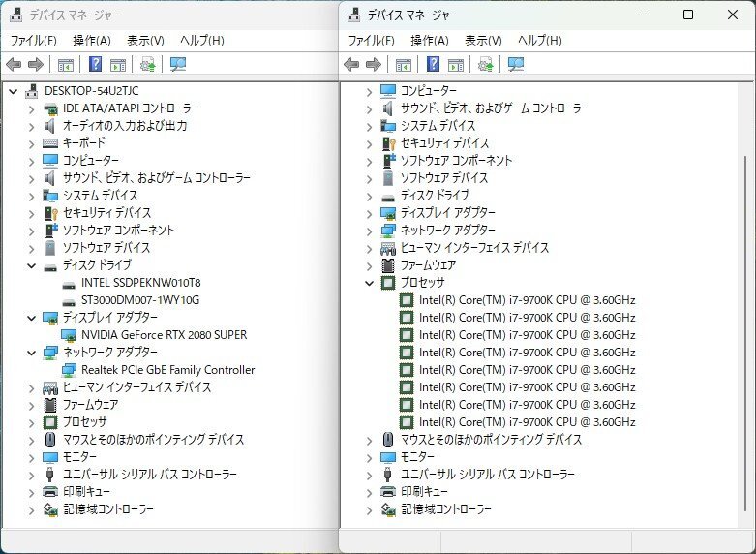Click プロセッサ icon in right window

coord(388,283)
